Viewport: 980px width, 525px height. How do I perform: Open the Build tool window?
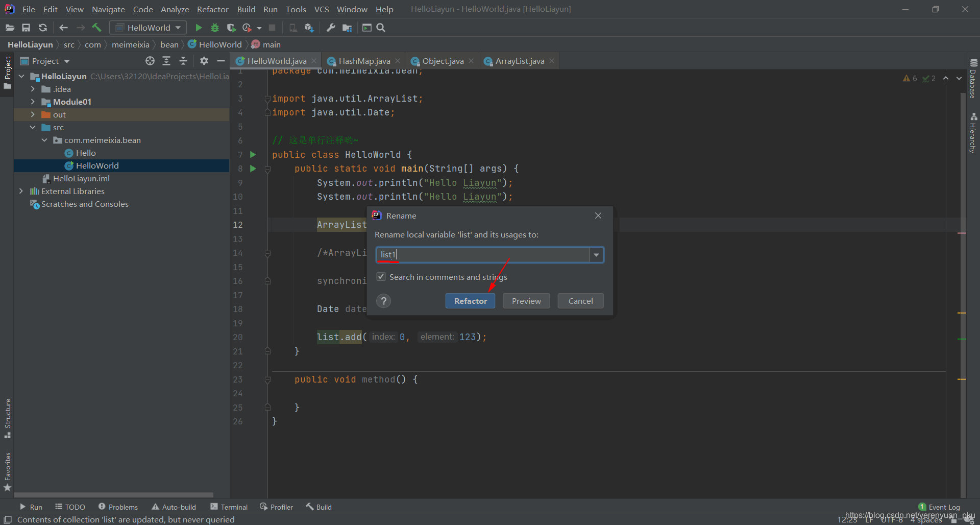pyautogui.click(x=319, y=507)
